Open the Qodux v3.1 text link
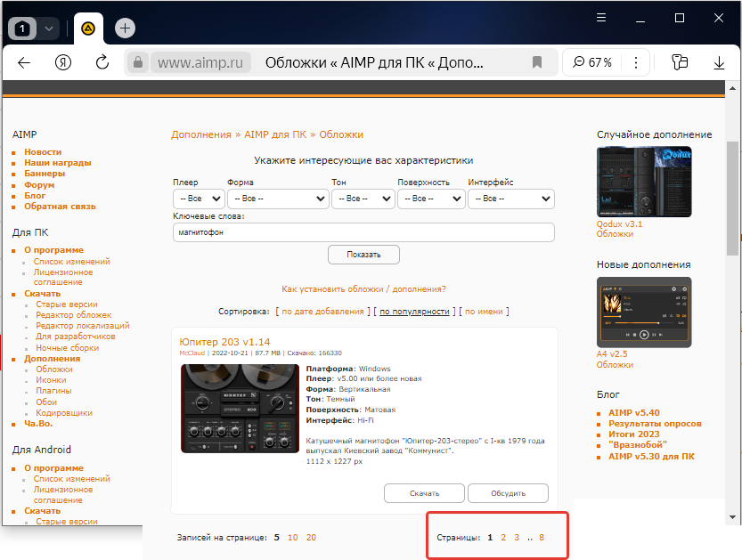Screen dimensions: 742x560 [619, 224]
